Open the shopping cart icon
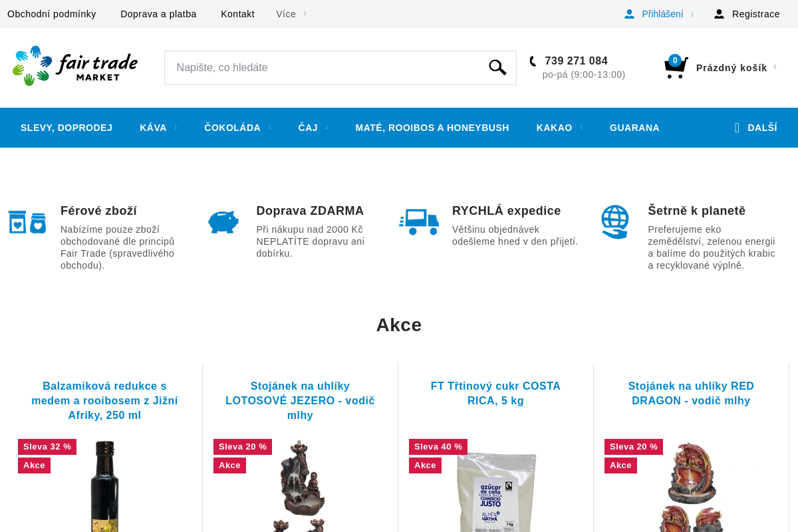The image size is (798, 532). 675,67
